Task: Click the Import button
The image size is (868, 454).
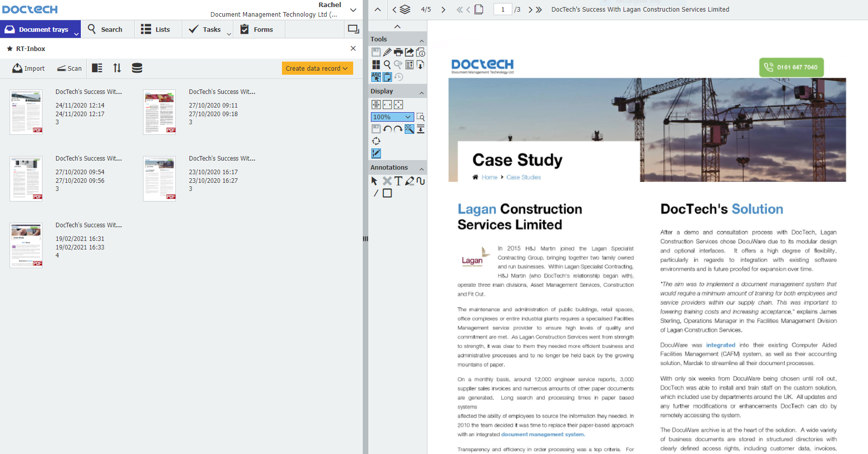Action: (28, 68)
